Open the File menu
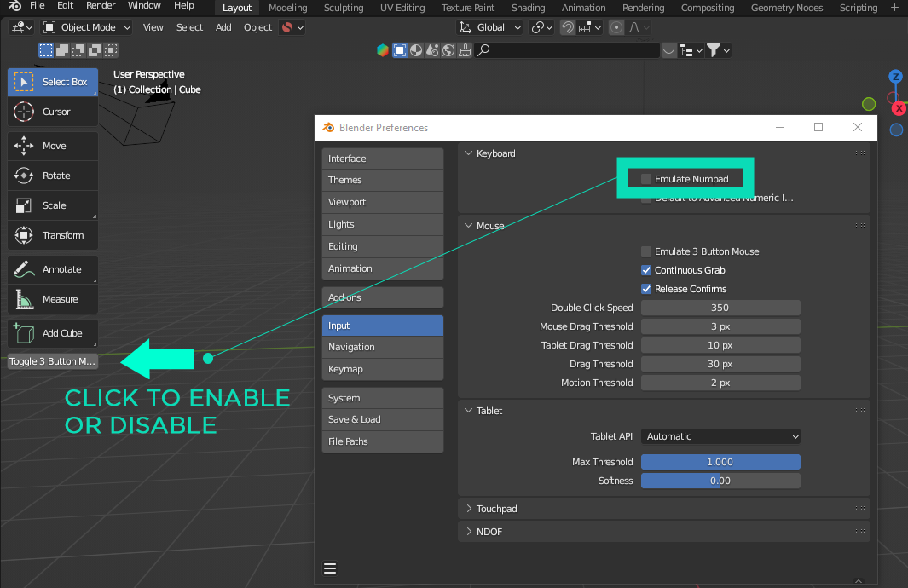908x588 pixels. point(37,6)
